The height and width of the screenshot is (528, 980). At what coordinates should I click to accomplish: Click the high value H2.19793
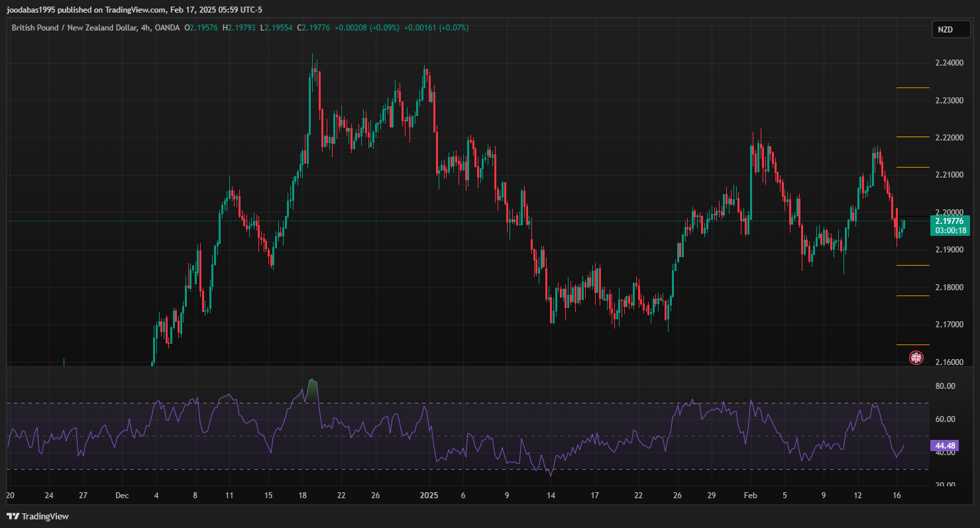pyautogui.click(x=239, y=28)
